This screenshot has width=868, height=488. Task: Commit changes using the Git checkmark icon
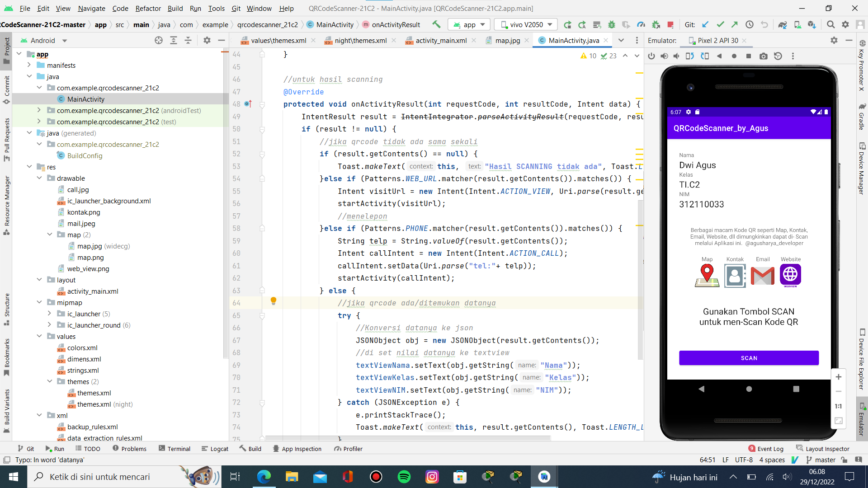[x=720, y=24]
